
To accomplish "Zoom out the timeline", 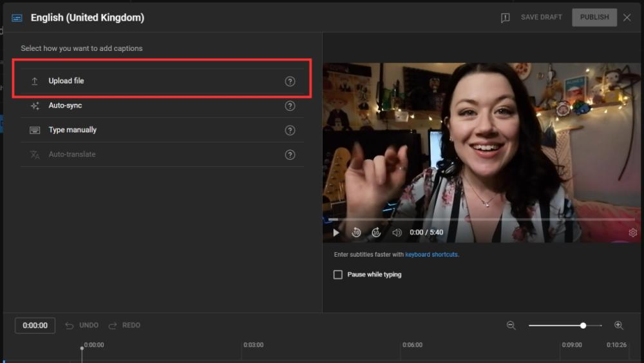I will pyautogui.click(x=511, y=326).
